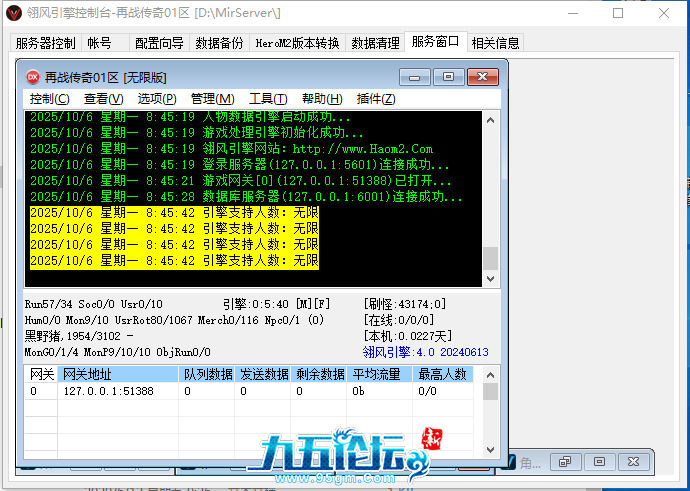
Task: Click the log panel scroll-up arrow
Action: [x=490, y=120]
